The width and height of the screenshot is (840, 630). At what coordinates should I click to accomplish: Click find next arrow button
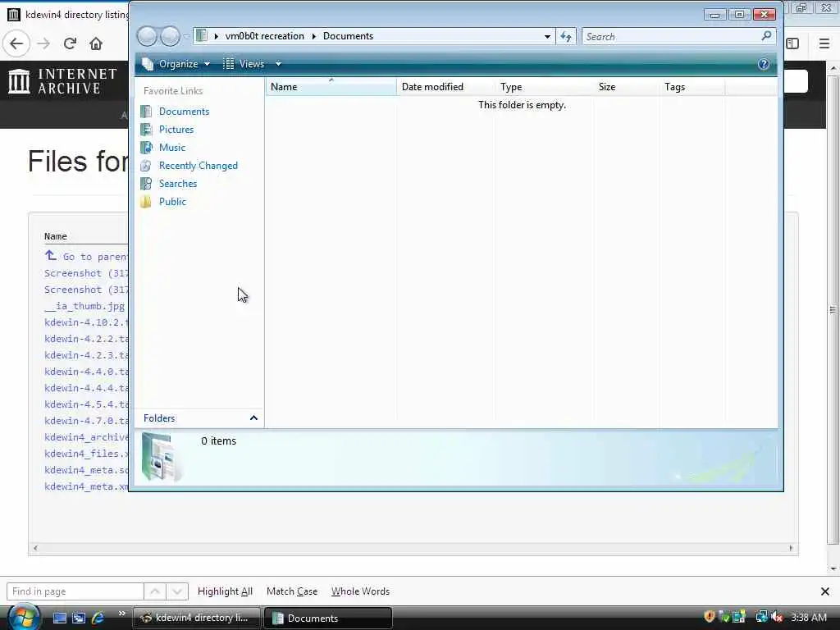[177, 591]
